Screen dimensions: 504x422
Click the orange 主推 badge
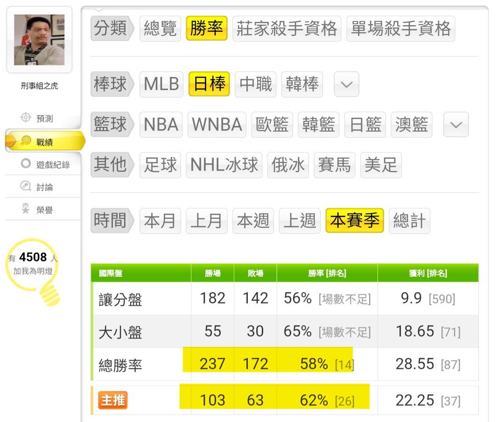coord(113,401)
